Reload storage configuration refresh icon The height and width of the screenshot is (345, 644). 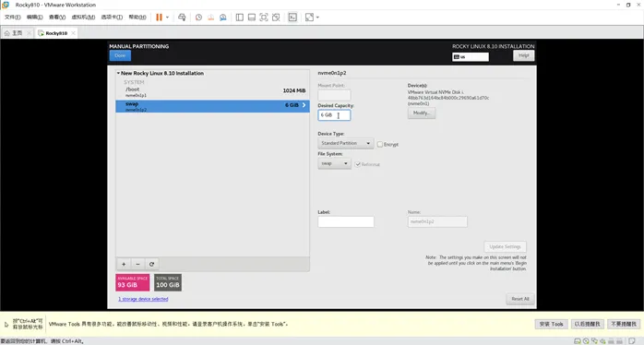click(x=151, y=264)
